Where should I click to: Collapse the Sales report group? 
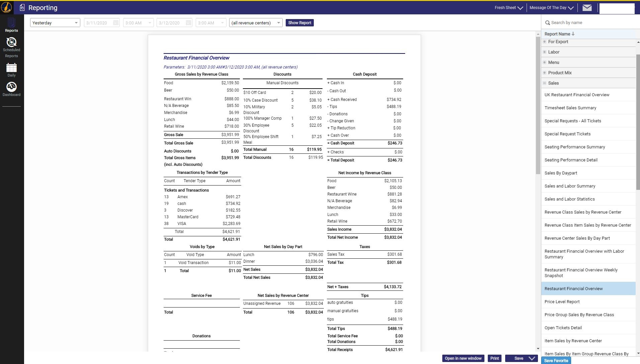pos(544,83)
